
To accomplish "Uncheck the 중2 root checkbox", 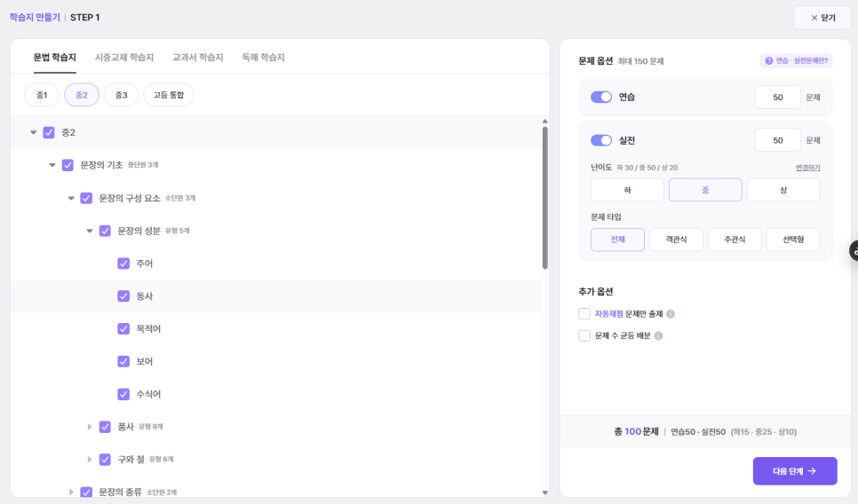I will 49,132.
